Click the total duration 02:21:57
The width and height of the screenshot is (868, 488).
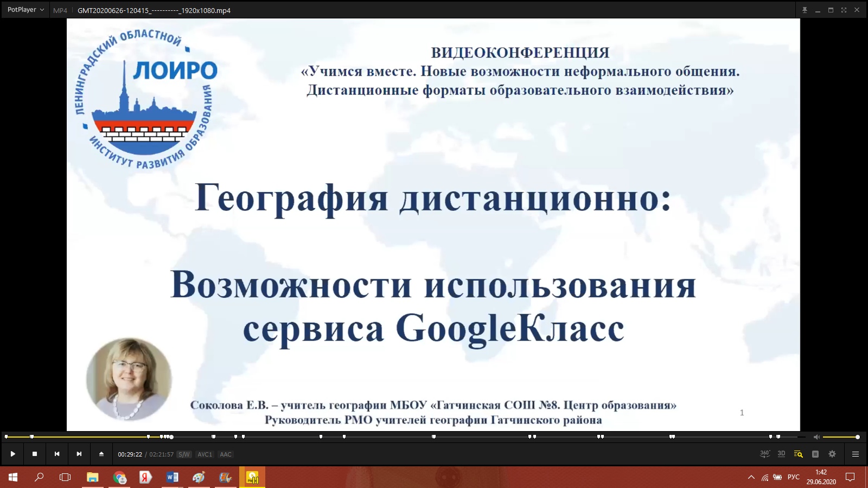[x=162, y=454]
